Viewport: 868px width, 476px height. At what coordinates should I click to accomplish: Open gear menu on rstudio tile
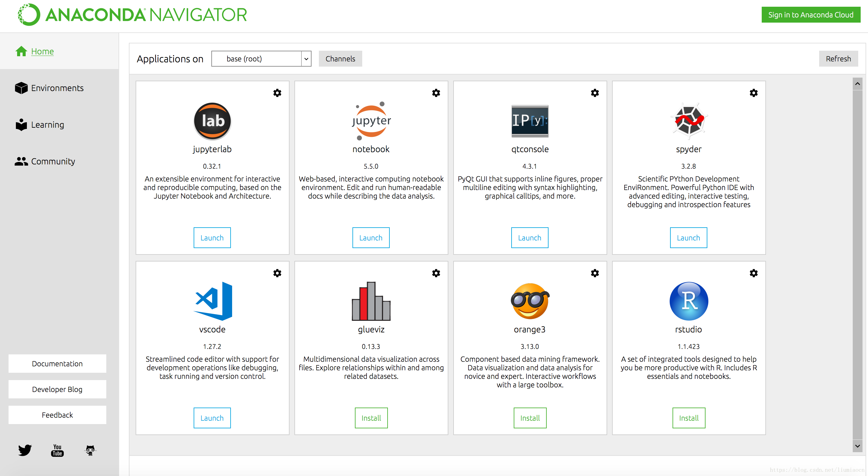[x=753, y=273]
